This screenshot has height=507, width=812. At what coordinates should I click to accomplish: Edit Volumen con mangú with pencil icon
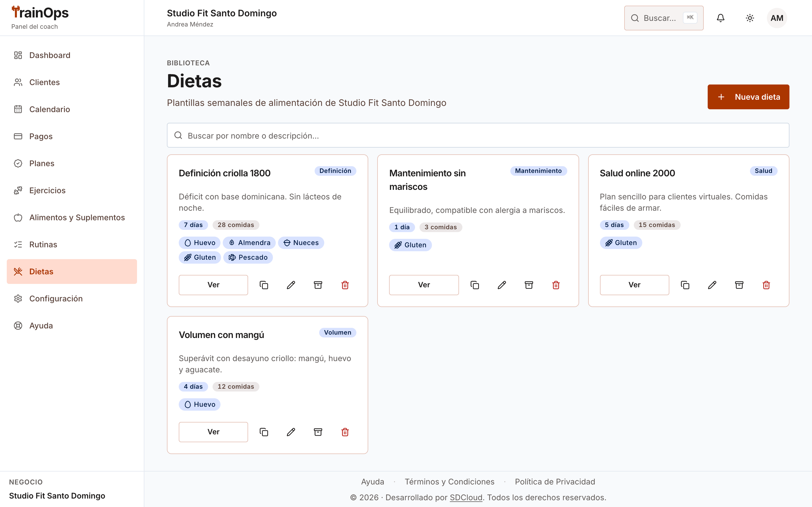(291, 432)
